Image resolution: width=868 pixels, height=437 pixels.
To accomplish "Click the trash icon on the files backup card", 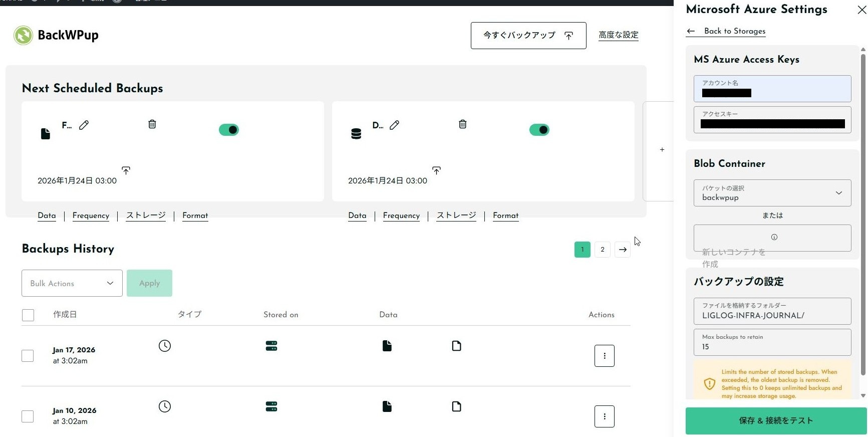I will (152, 124).
